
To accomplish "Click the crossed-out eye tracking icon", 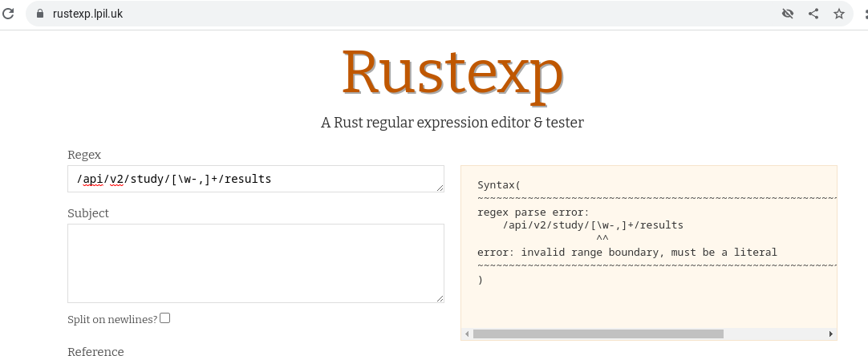I will pyautogui.click(x=787, y=14).
